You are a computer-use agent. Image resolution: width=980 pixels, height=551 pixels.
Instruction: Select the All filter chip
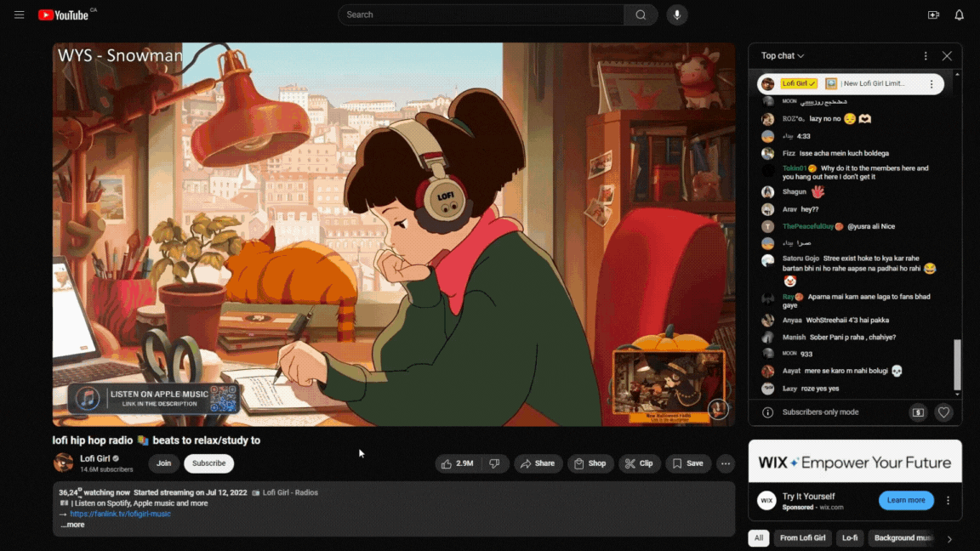759,538
